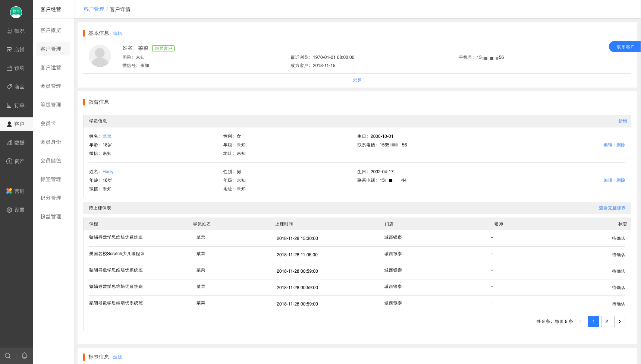Open 等级管理 submenu item
The image size is (641, 364).
coord(51,105)
